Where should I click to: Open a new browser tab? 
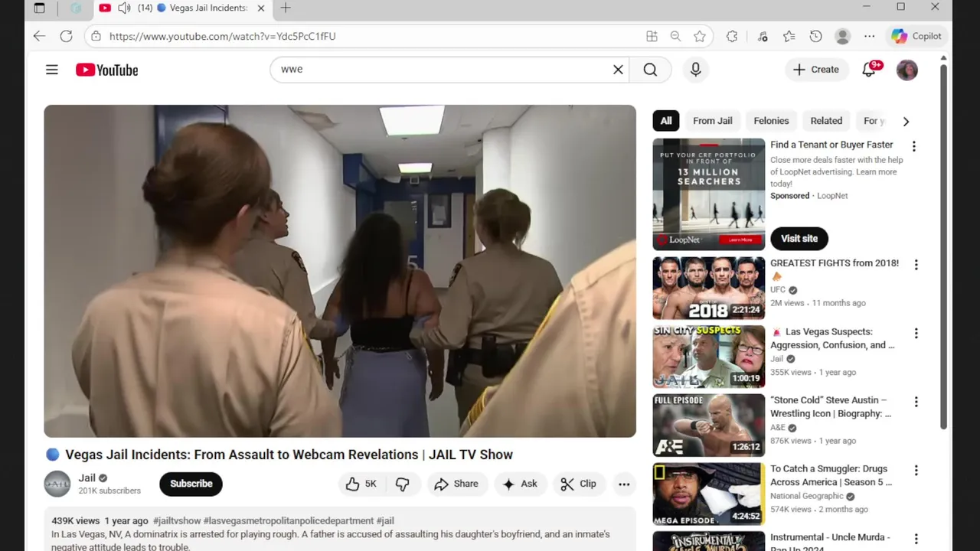(286, 8)
